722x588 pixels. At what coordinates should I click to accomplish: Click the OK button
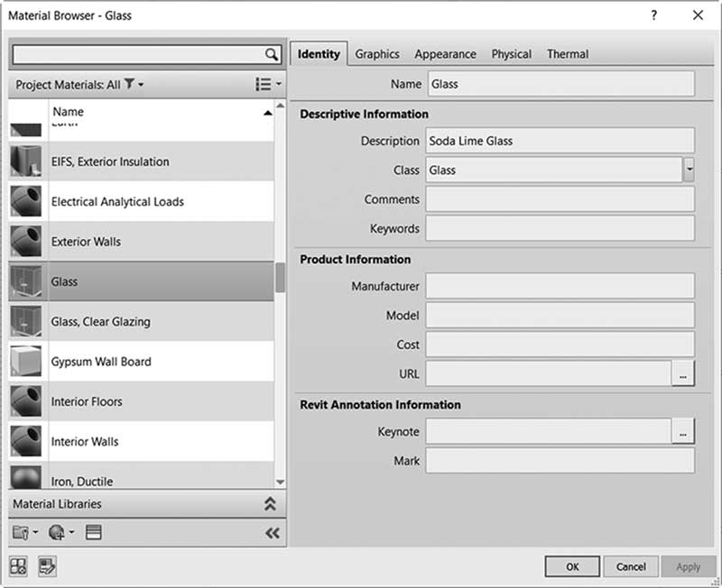572,566
